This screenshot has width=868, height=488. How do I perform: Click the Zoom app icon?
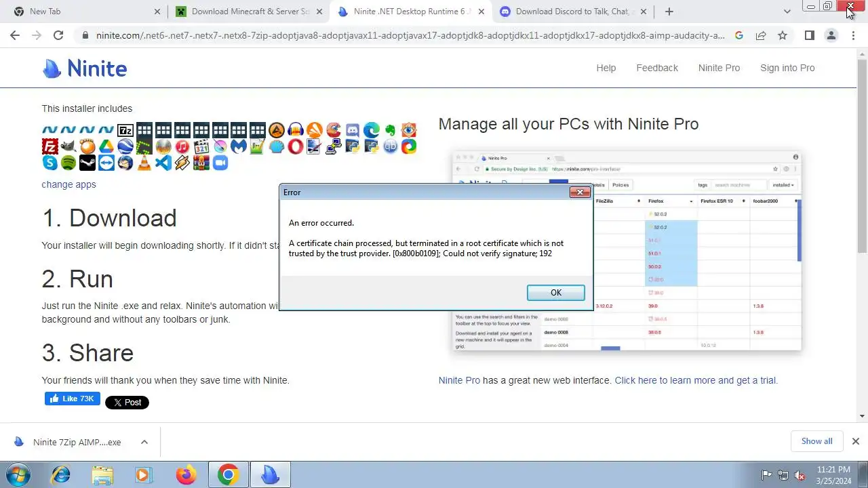pyautogui.click(x=220, y=163)
